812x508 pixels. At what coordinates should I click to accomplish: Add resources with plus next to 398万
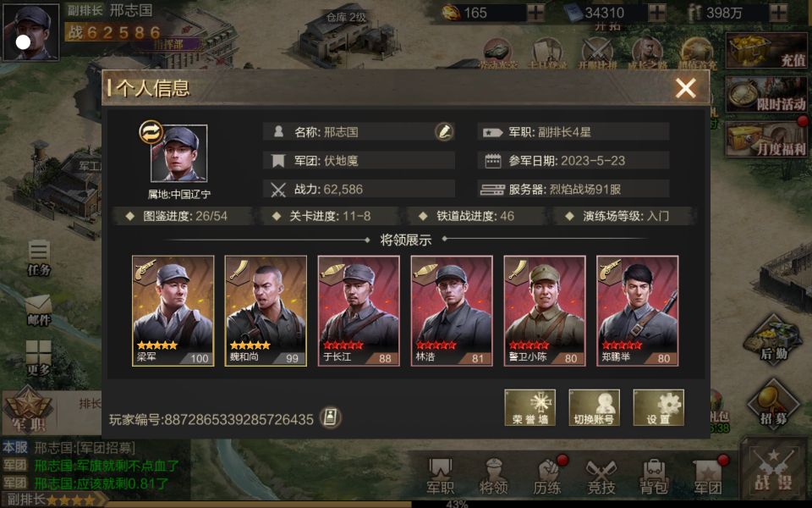[778, 13]
